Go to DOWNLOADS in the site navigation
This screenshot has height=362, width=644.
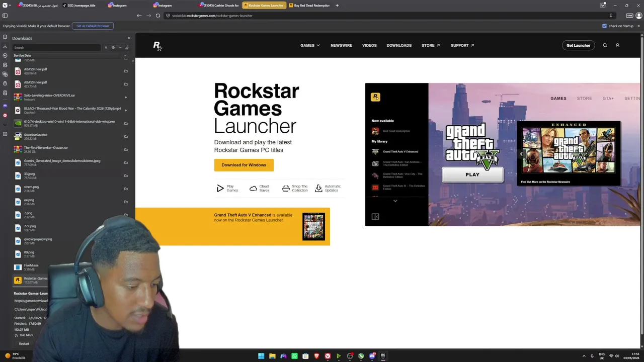click(399, 45)
